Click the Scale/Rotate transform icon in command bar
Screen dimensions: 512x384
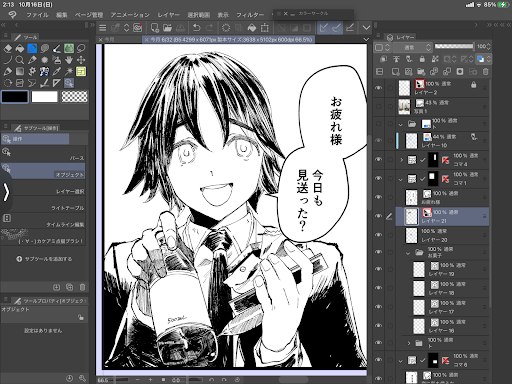[x=265, y=28]
